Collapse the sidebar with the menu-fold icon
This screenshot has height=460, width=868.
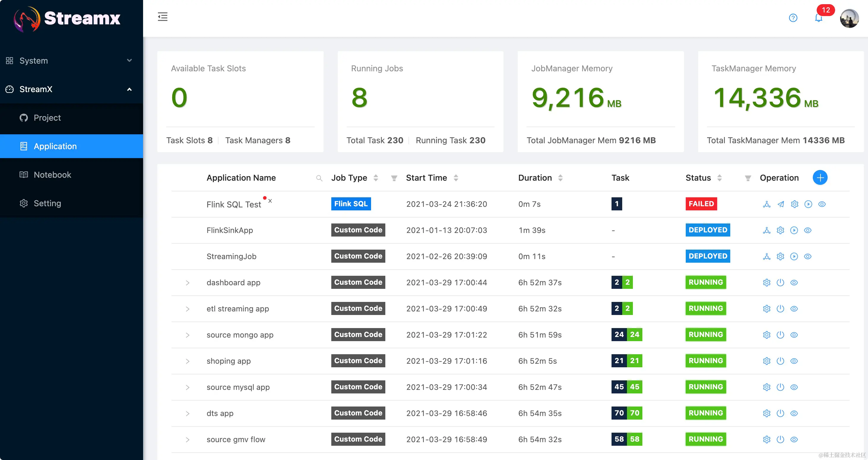[162, 17]
